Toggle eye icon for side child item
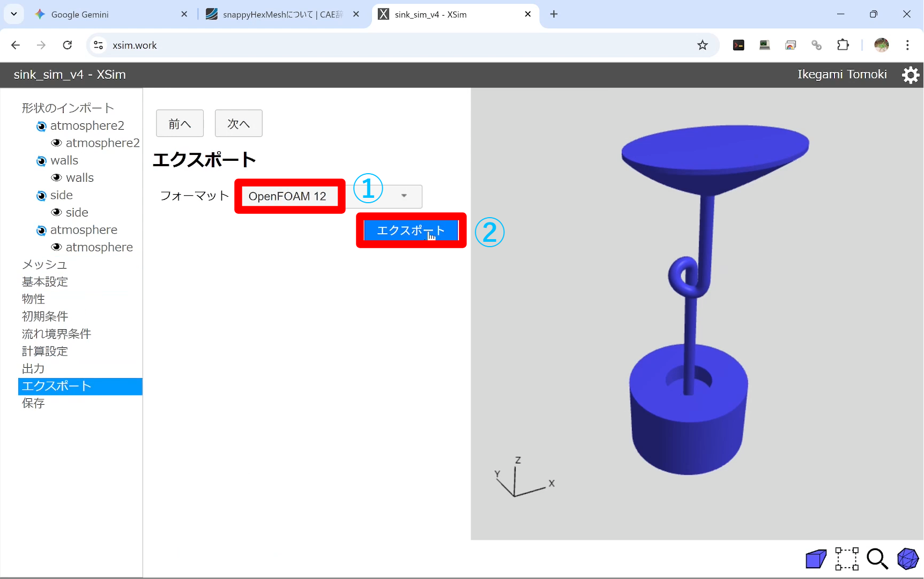 [x=56, y=213]
